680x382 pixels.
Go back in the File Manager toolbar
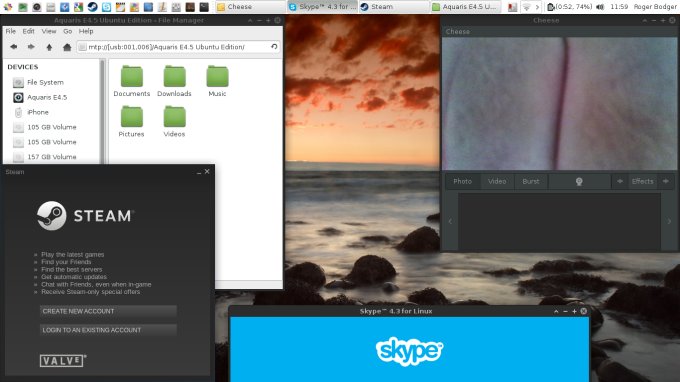pyautogui.click(x=13, y=47)
